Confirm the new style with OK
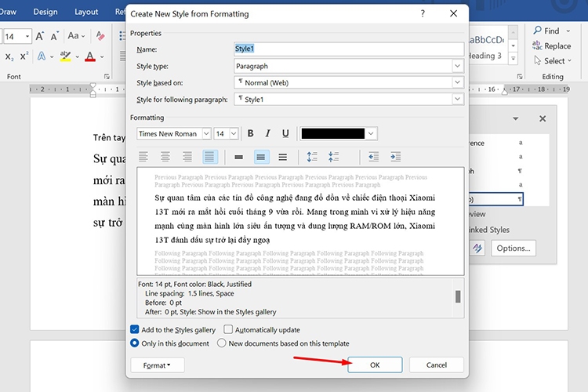The image size is (588, 392). [375, 365]
